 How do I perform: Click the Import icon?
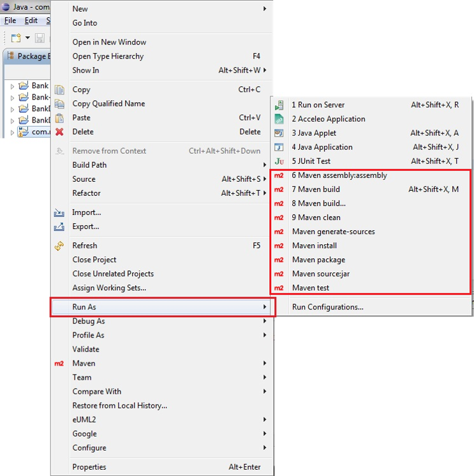coord(59,212)
